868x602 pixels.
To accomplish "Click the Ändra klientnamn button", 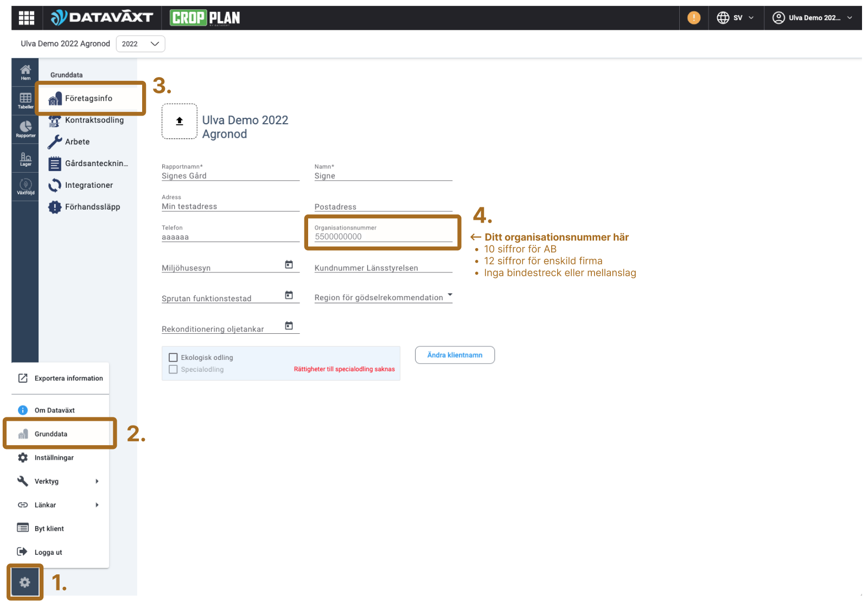I will coord(455,355).
